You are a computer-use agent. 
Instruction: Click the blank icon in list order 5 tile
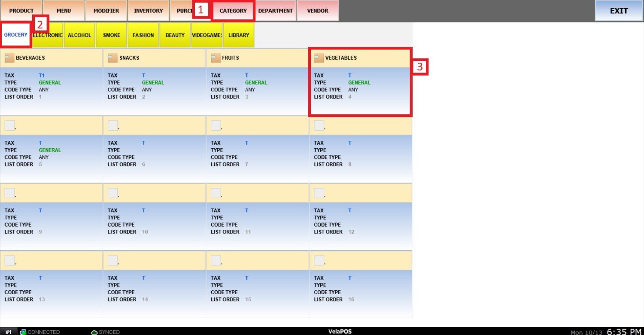tap(9, 125)
